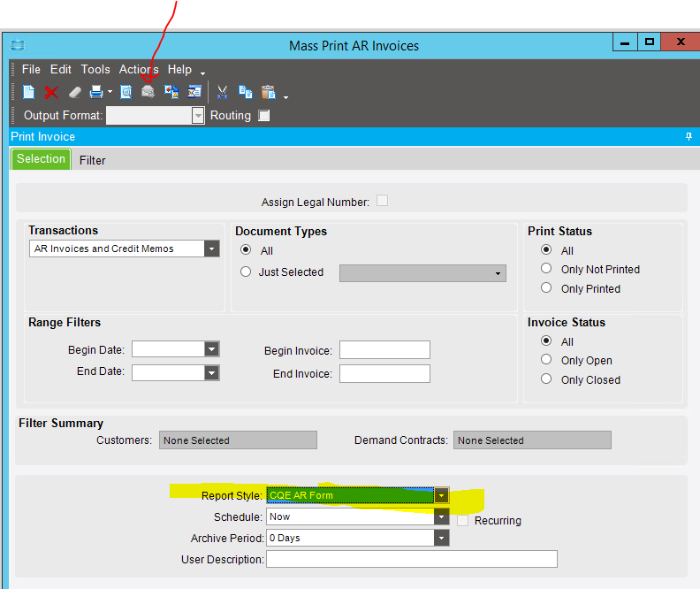The height and width of the screenshot is (589, 700).
Task: Click the scissors Cut icon
Action: coord(222,93)
